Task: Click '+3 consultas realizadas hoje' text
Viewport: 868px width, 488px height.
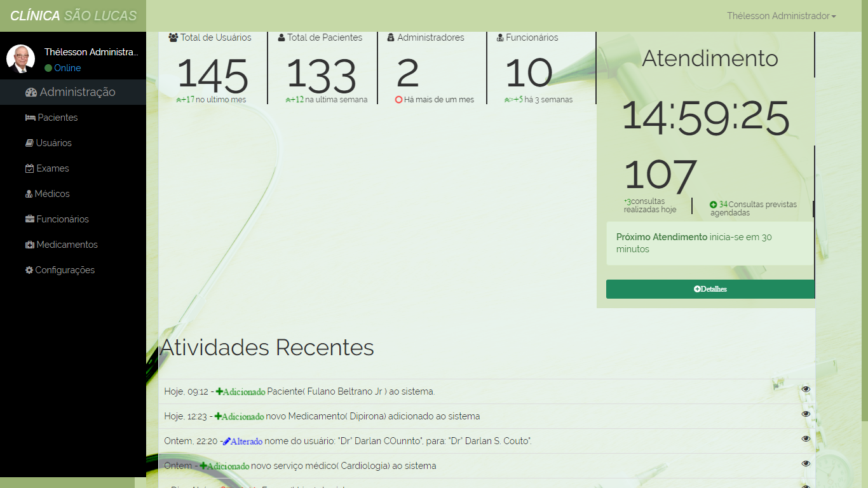Action: coord(650,205)
